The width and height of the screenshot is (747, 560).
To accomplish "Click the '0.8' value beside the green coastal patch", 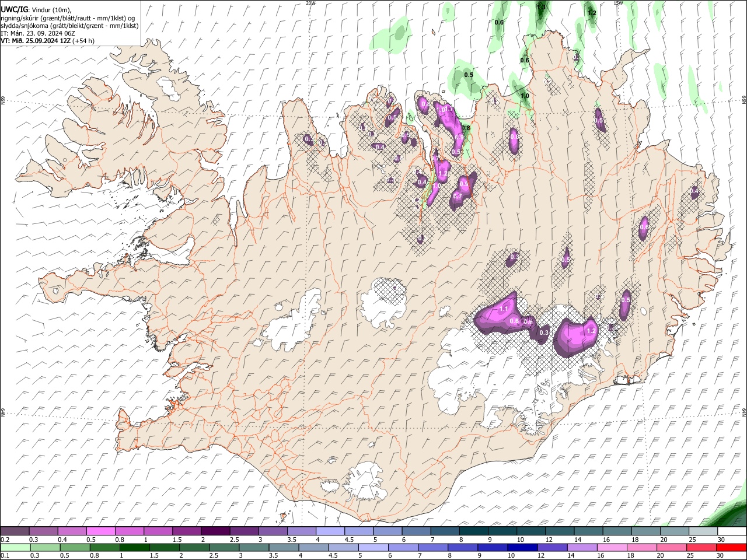I will coord(466,128).
